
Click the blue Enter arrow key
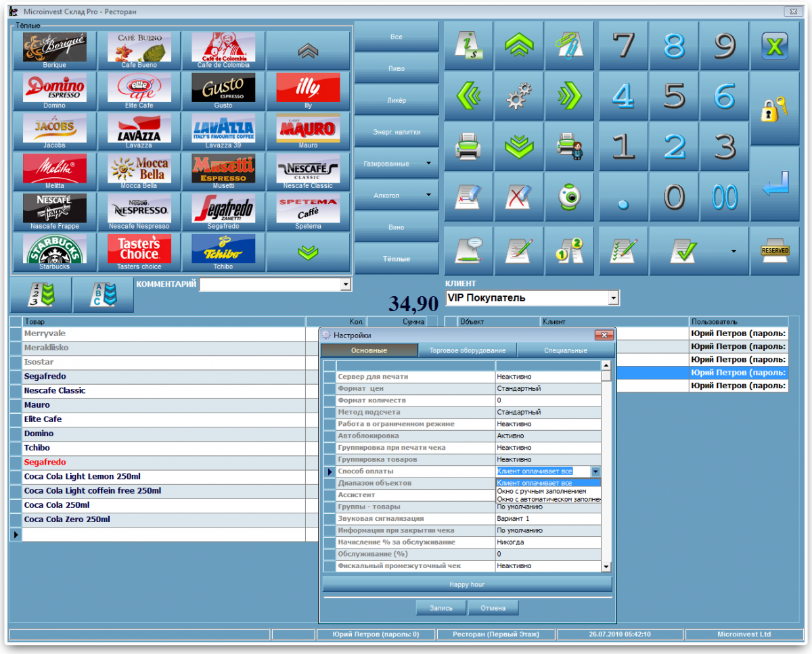click(x=775, y=185)
